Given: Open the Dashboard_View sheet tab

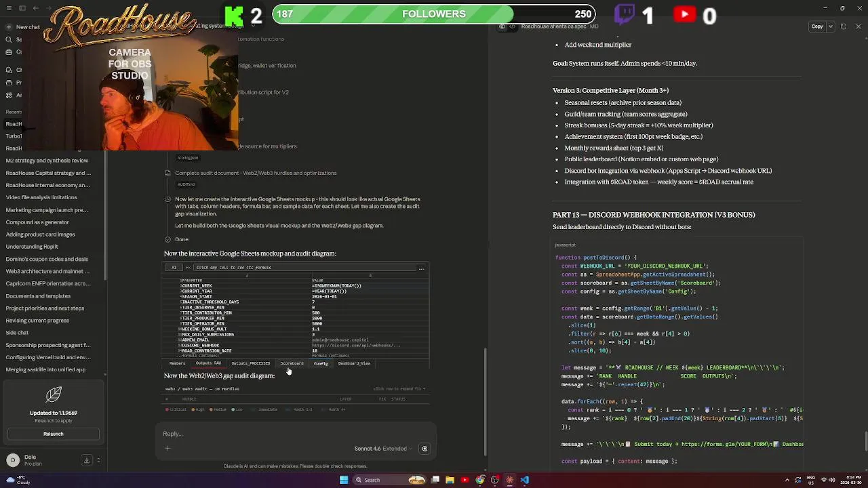Looking at the screenshot, I should point(354,363).
